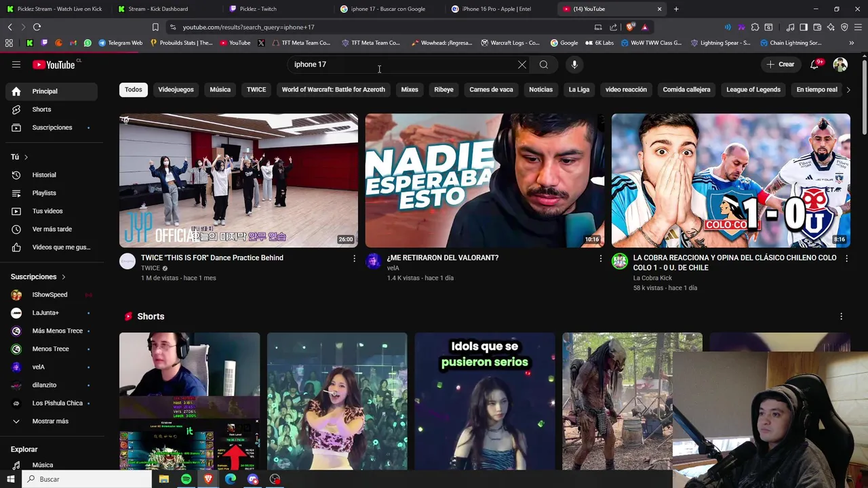Open the Shorts shelf options menu
Image resolution: width=868 pixels, height=488 pixels.
pos(841,317)
